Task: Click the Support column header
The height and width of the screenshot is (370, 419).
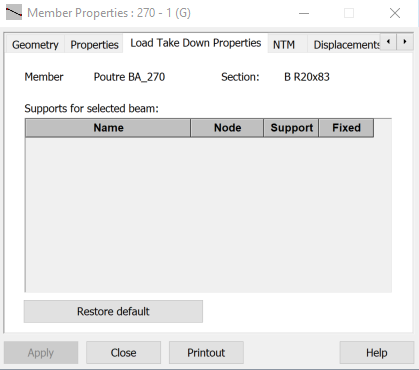Action: (x=291, y=128)
